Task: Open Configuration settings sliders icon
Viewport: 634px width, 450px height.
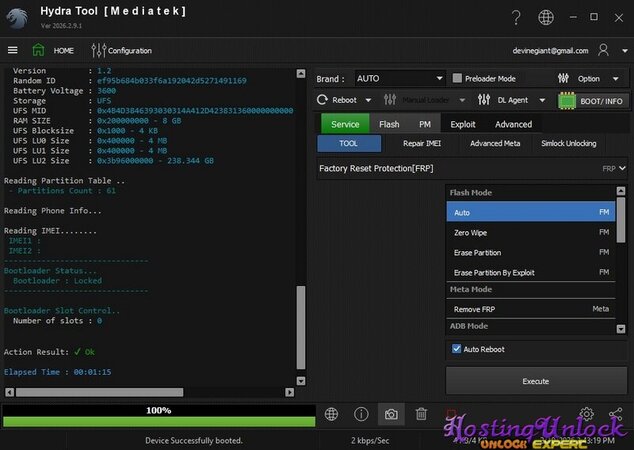Action: 98,50
